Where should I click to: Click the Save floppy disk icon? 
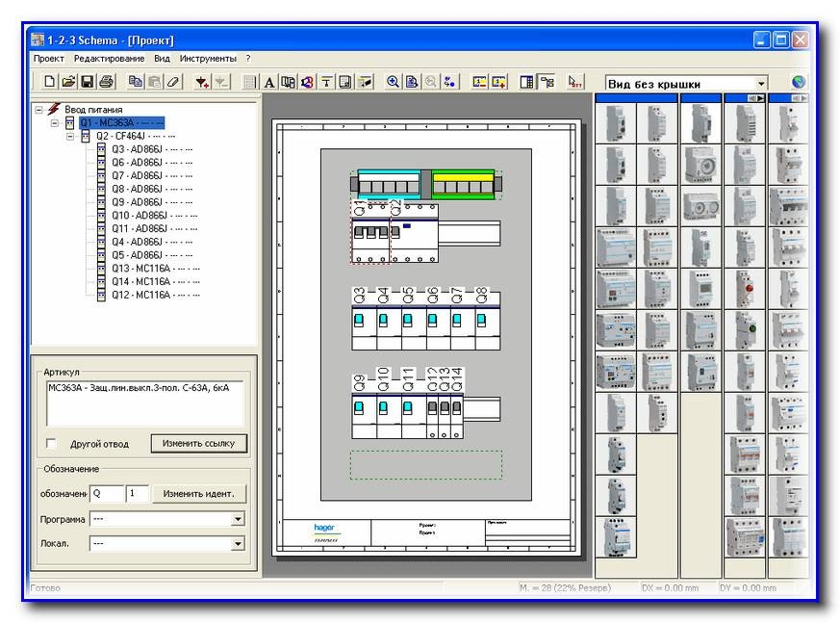pos(87,83)
